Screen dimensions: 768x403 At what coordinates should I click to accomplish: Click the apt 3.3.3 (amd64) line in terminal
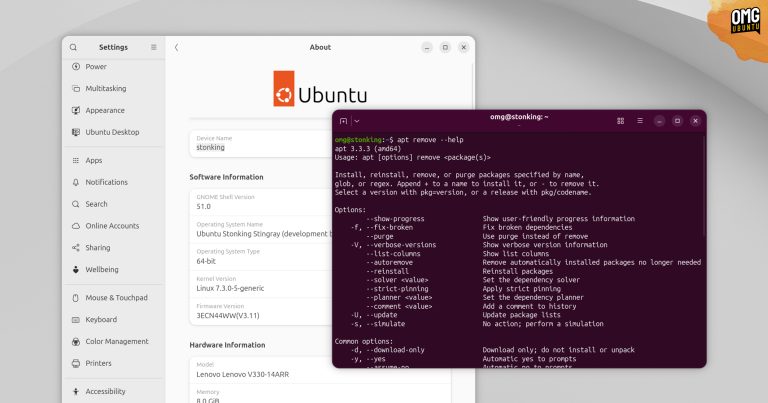coord(368,149)
